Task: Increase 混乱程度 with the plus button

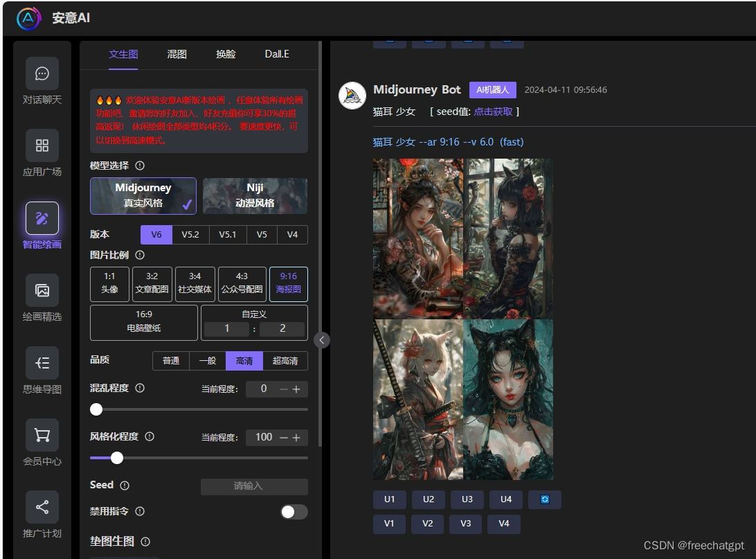Action: pos(296,389)
